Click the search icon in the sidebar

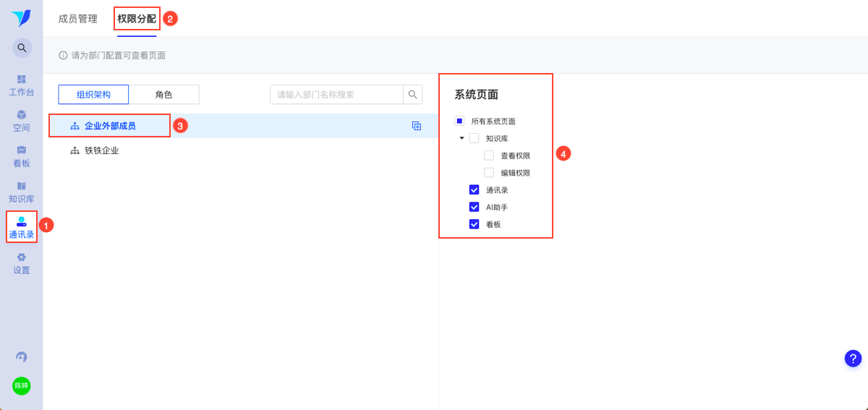click(22, 48)
